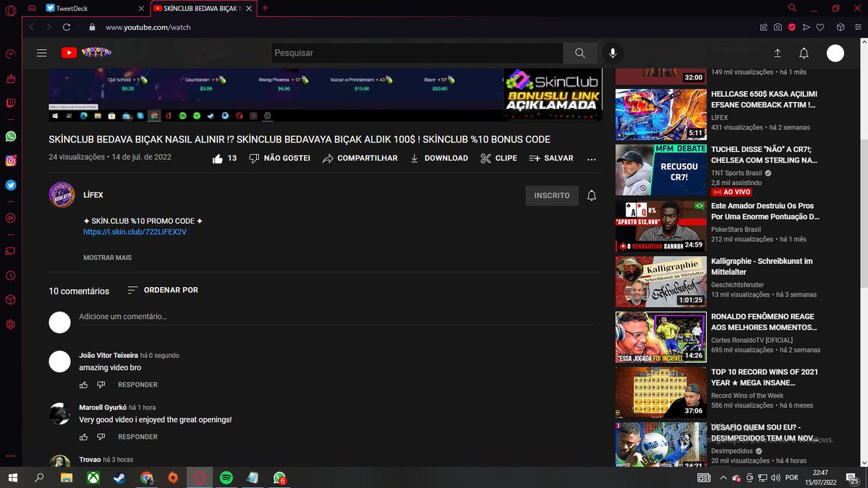The width and height of the screenshot is (868, 488).
Task: Create a clip with CLIPE button
Action: coord(498,158)
